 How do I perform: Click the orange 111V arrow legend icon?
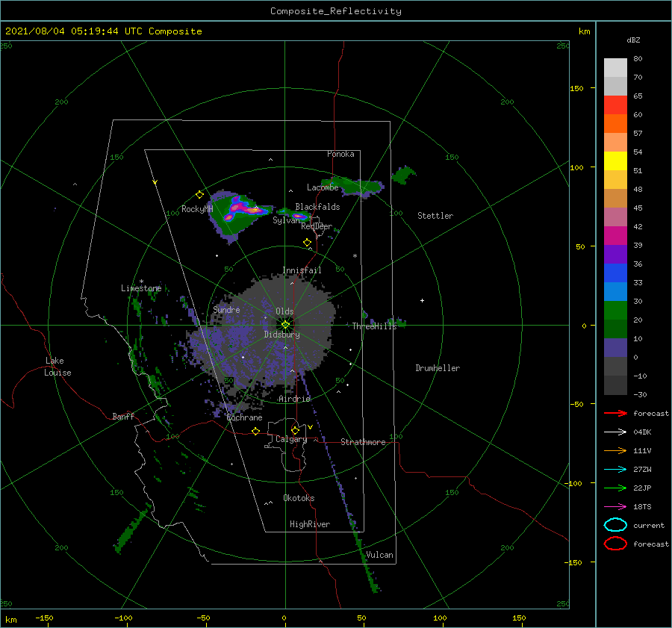pyautogui.click(x=615, y=450)
